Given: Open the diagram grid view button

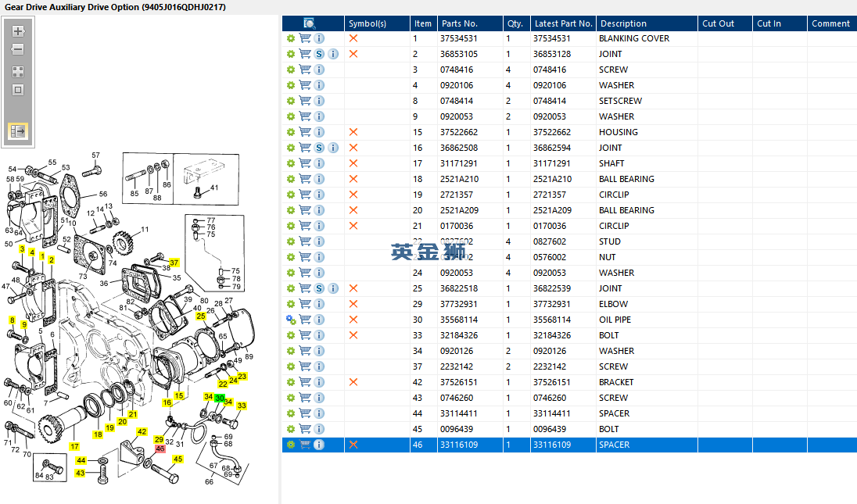Looking at the screenshot, I should click(18, 72).
